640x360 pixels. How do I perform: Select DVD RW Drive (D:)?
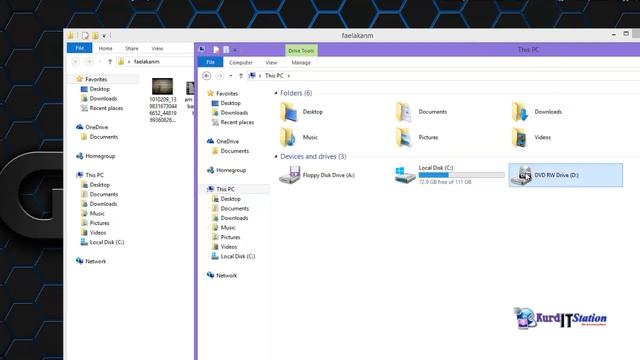point(566,175)
